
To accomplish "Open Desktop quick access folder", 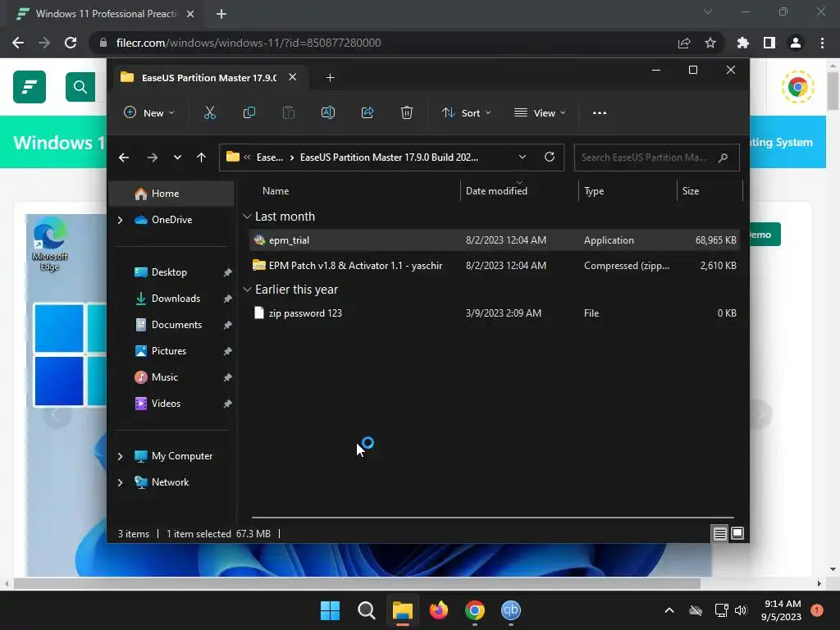I will (x=169, y=272).
